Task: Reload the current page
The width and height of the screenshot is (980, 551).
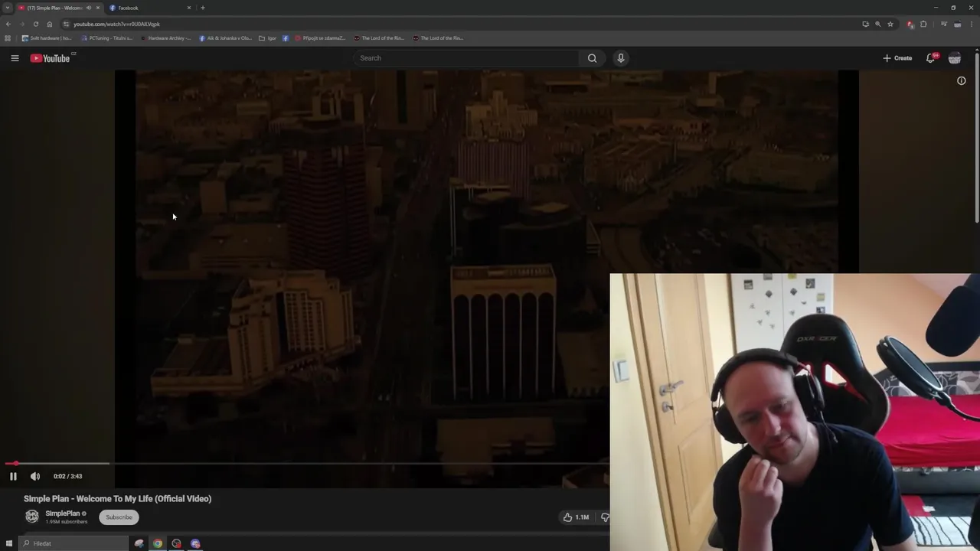Action: [x=35, y=24]
